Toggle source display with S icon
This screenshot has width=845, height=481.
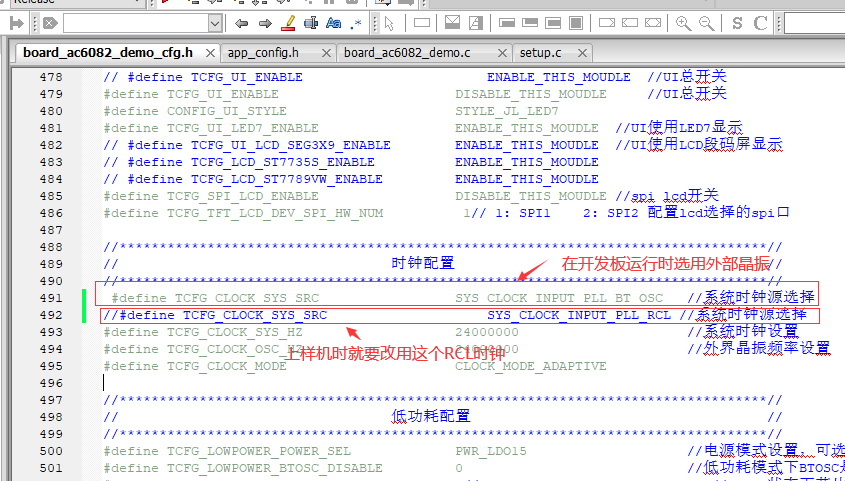click(x=737, y=23)
